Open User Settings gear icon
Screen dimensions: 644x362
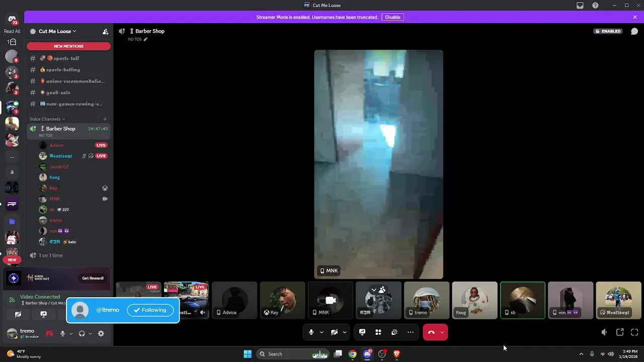pos(101,333)
